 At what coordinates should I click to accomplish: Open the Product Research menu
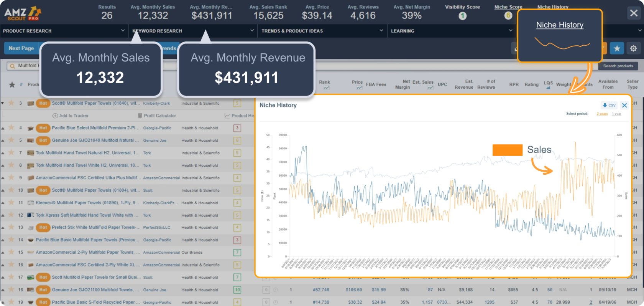tap(27, 31)
